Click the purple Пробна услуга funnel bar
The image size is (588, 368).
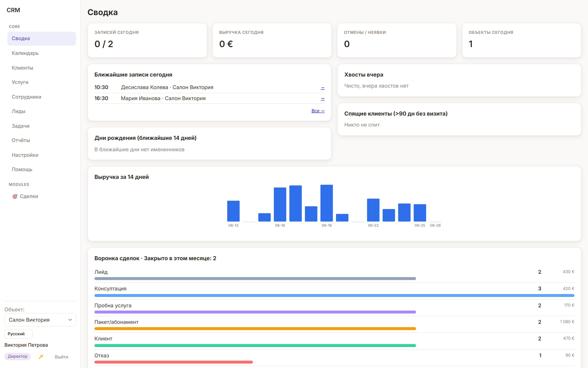(x=255, y=312)
